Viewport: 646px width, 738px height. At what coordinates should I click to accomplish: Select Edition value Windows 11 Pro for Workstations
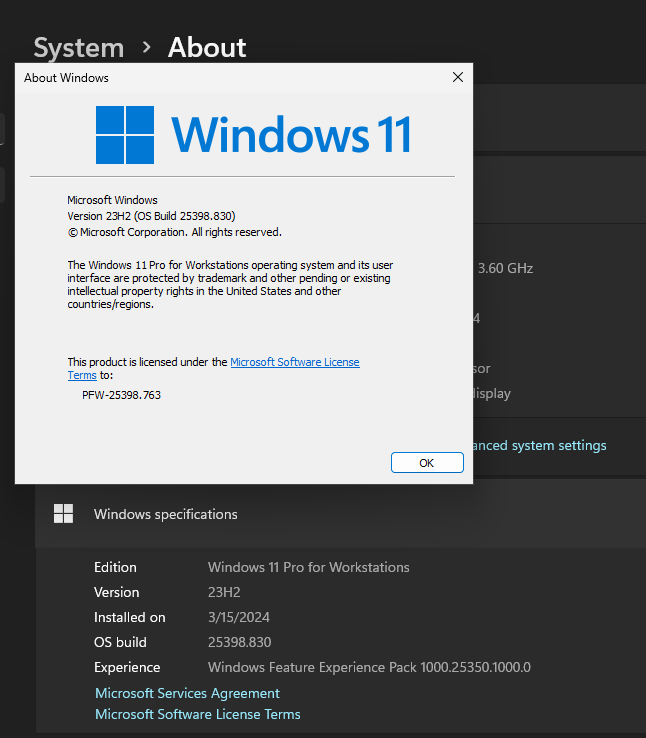[x=309, y=567]
